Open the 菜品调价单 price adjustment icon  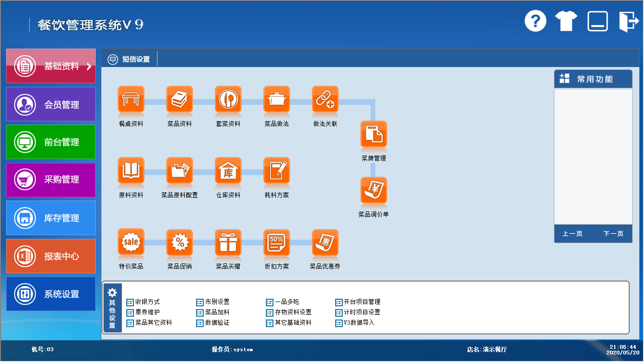374,191
